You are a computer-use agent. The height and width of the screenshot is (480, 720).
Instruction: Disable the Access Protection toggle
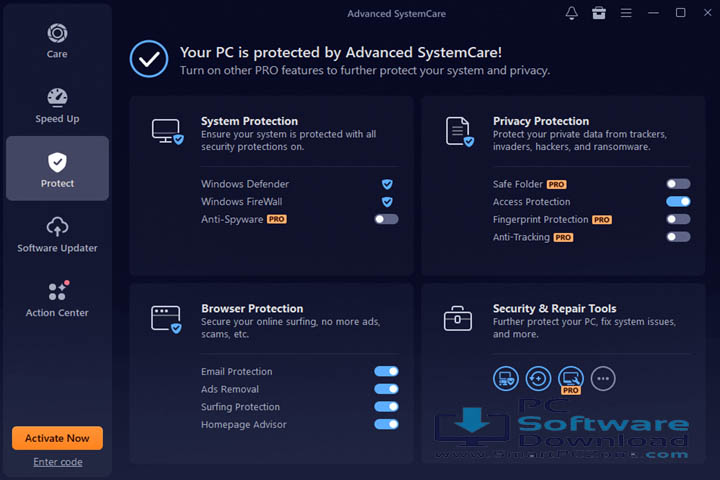click(678, 201)
